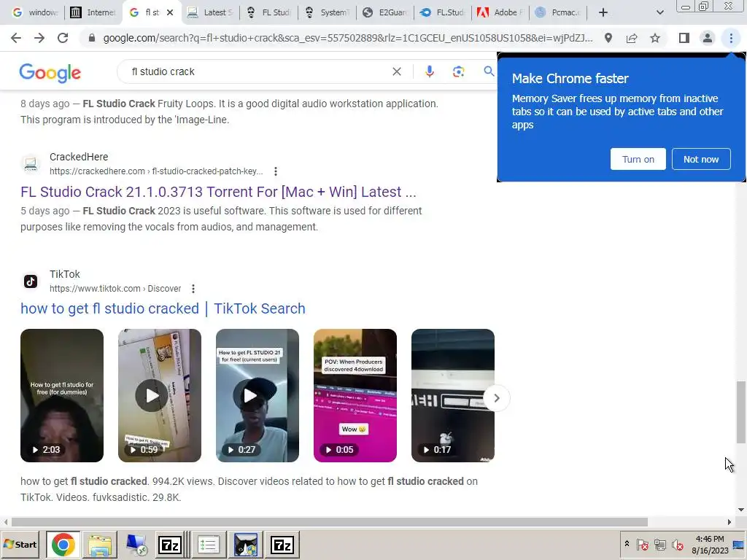Click the TikTok favicon in the result
Image resolution: width=747 pixels, height=560 pixels.
click(31, 281)
